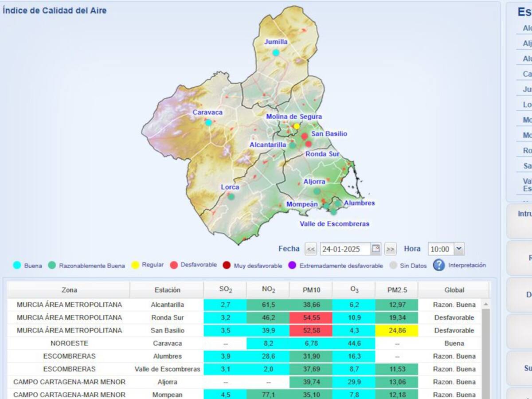Click the Buena cyan legend swatch
This screenshot has width=532, height=399.
17,266
